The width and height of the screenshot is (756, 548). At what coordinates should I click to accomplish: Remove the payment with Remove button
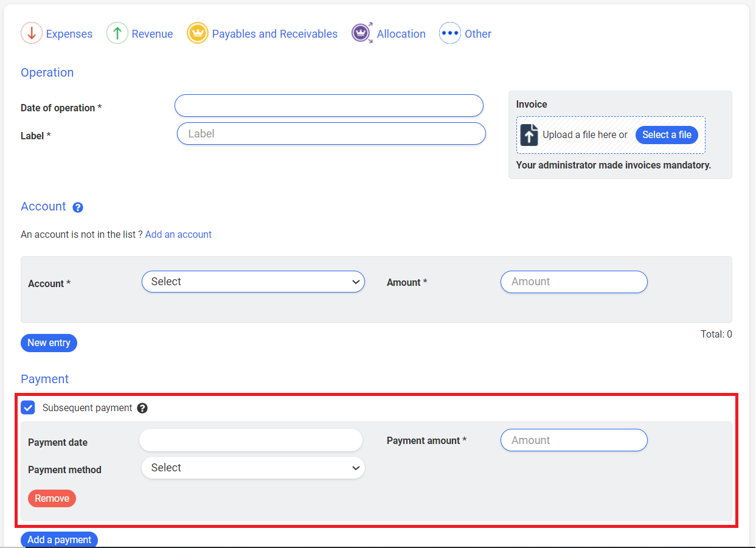52,499
